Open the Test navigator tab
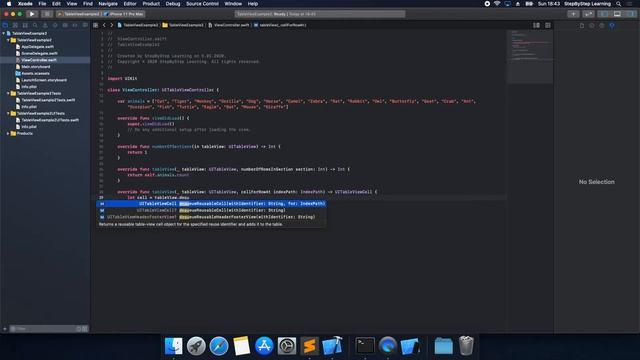The height and width of the screenshot is (360, 640). click(x=55, y=25)
